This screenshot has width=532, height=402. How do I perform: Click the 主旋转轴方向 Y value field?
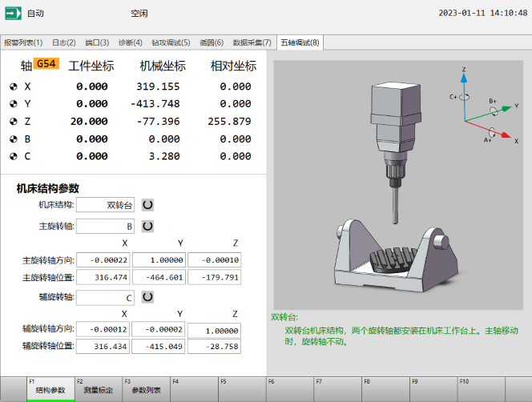pos(159,260)
